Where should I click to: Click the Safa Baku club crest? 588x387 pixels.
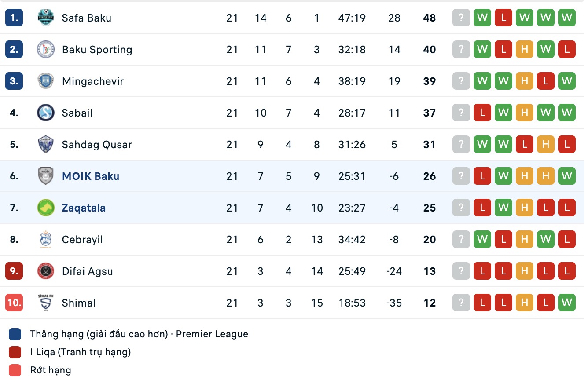[46, 18]
